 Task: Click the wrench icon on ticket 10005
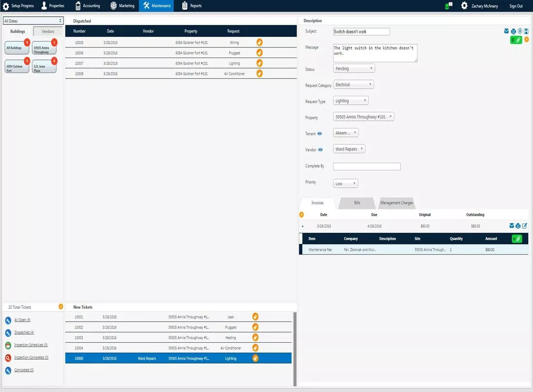pos(259,43)
